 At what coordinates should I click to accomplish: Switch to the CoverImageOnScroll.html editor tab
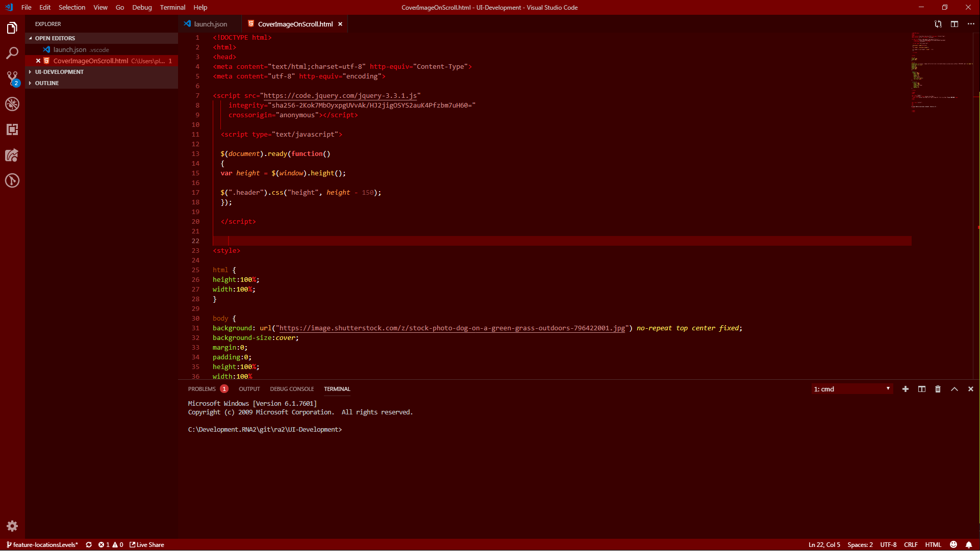tap(295, 24)
